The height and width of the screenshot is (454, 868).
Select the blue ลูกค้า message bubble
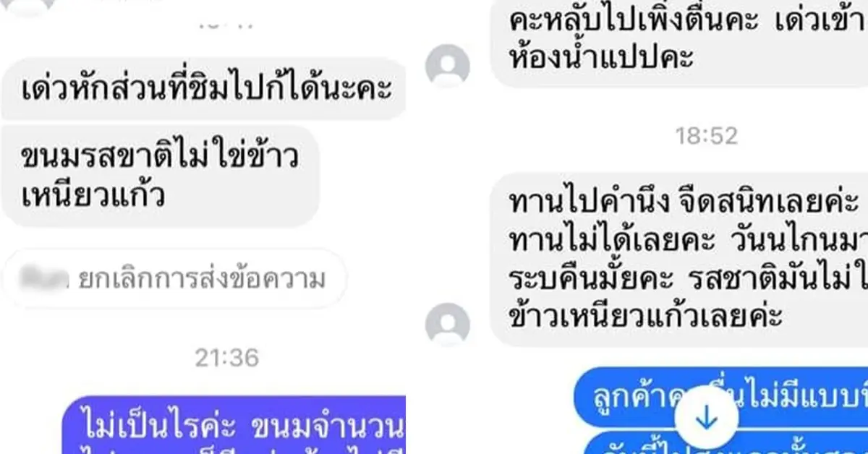[721, 396]
